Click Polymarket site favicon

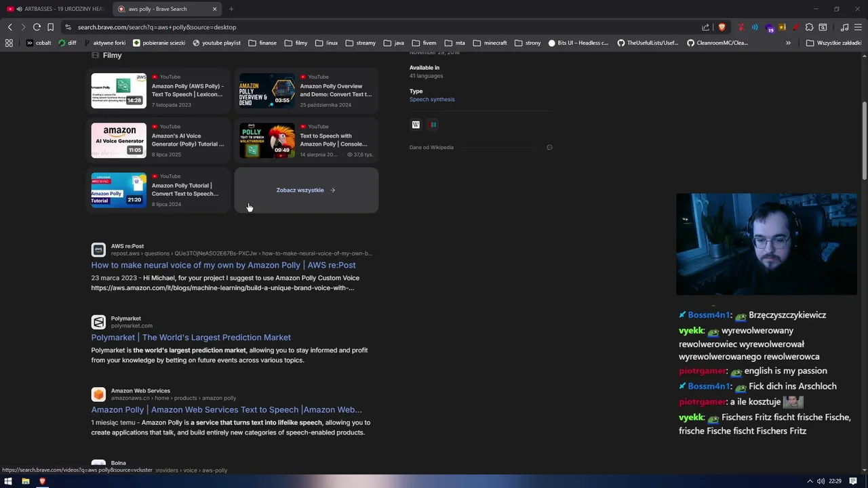[98, 322]
